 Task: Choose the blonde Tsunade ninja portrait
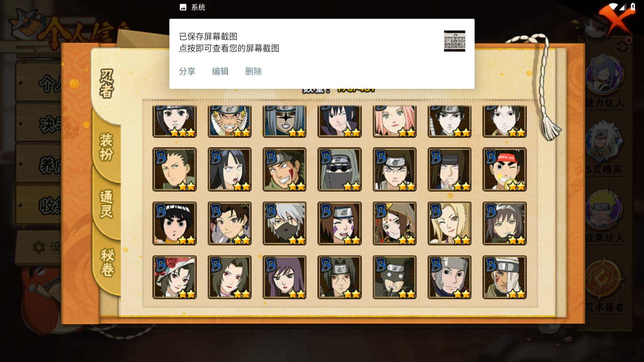click(449, 223)
